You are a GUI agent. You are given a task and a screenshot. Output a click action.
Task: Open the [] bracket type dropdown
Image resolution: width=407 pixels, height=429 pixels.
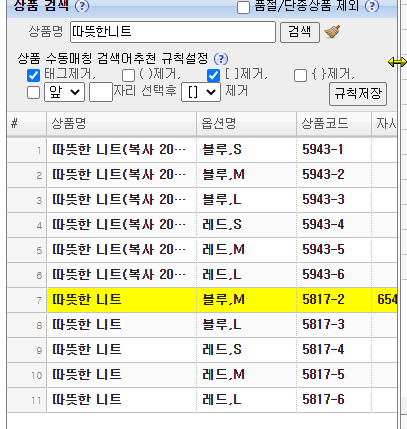click(x=201, y=92)
